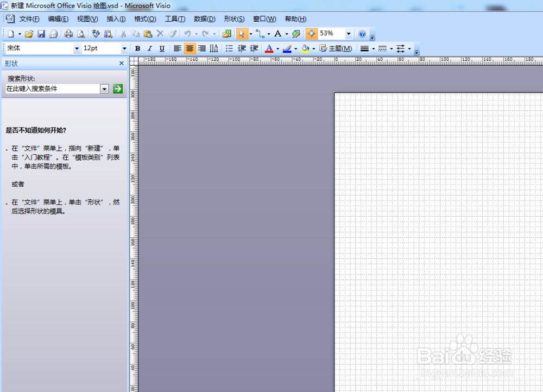This screenshot has height=392, width=543.
Task: Open the 编辑(E) menu
Action: pyautogui.click(x=58, y=19)
